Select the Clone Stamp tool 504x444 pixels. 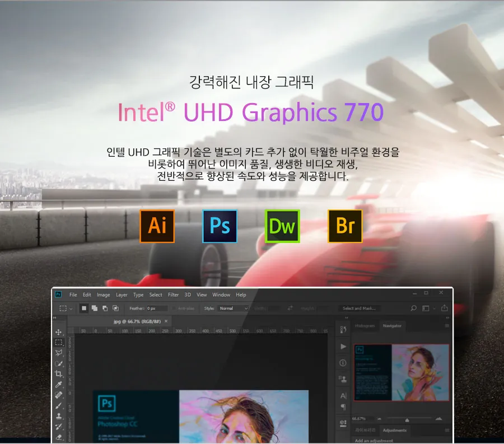(59, 416)
